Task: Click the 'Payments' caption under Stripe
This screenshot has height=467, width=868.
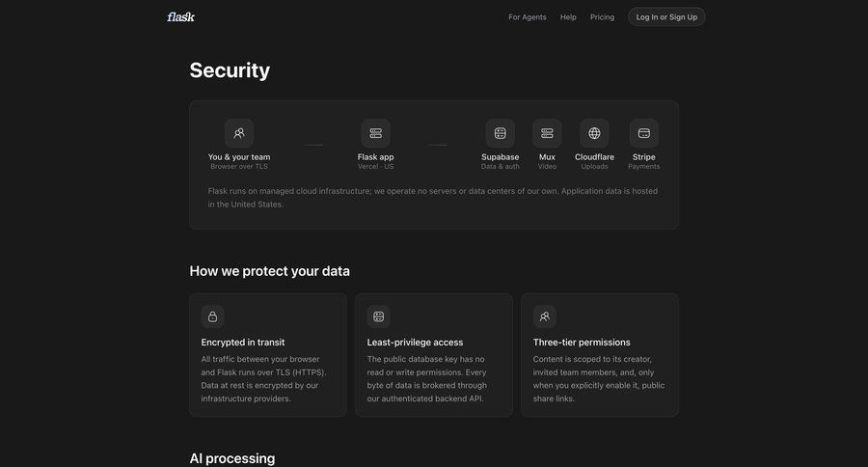Action: [x=644, y=167]
